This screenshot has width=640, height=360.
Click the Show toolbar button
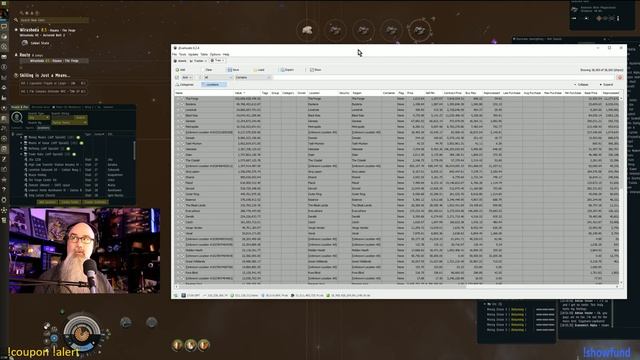[x=316, y=70]
